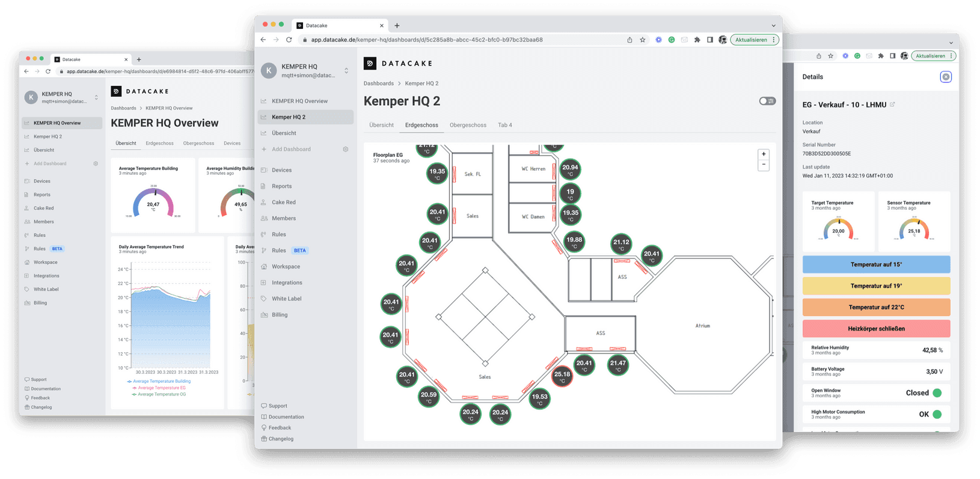Set temperature with 'Temperatur auf 19°' button
This screenshot has height=479, width=980.
point(876,286)
